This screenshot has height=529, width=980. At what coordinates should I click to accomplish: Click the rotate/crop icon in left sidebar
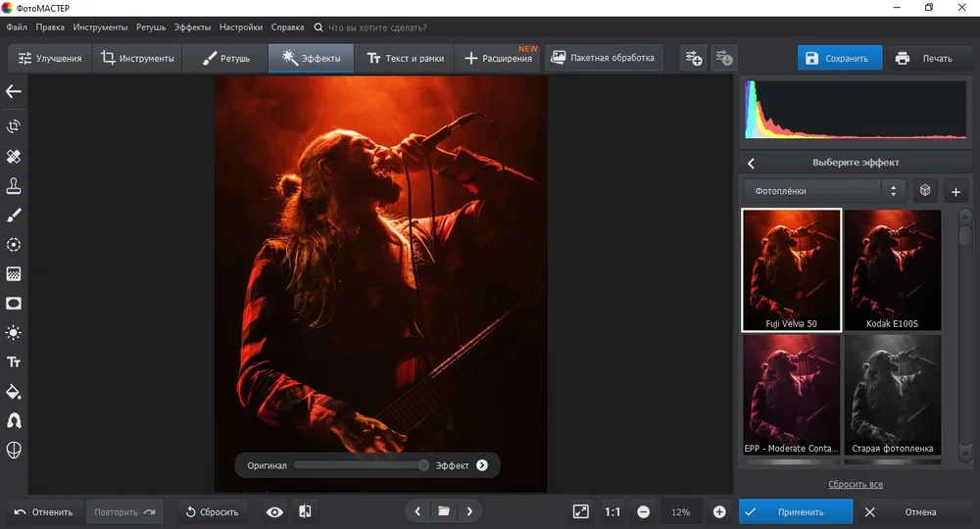click(14, 126)
